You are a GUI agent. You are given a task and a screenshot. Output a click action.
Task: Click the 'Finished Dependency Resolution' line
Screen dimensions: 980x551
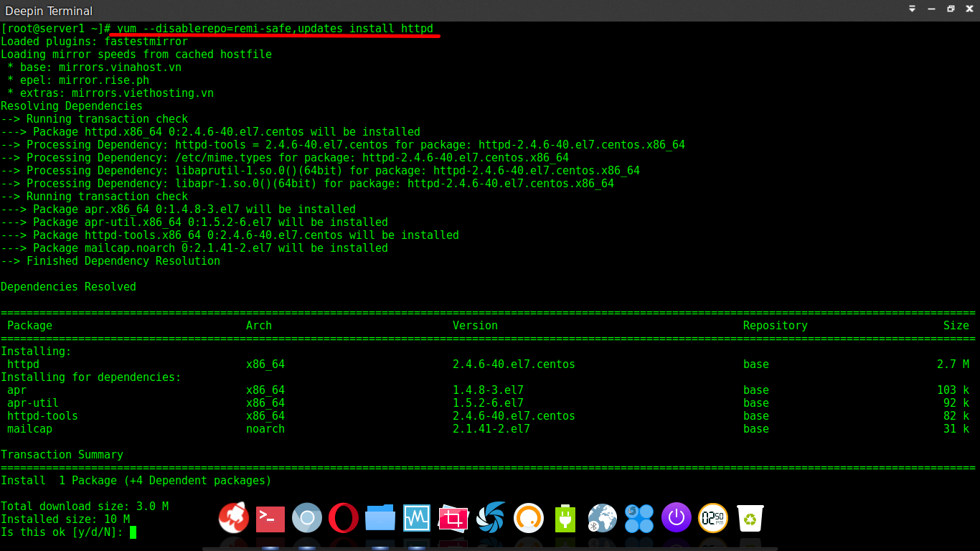point(110,261)
